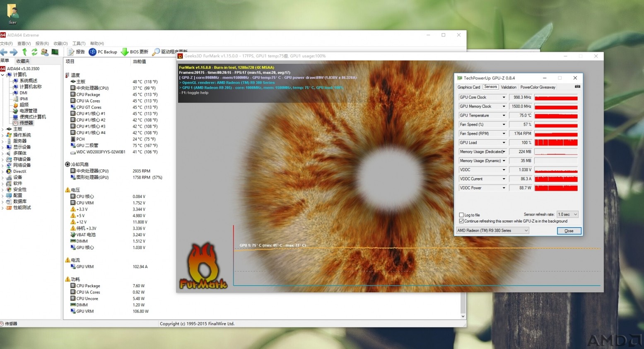Image resolution: width=644 pixels, height=349 pixels.
Task: Click the 温度 thermometer section icon
Action: point(67,75)
